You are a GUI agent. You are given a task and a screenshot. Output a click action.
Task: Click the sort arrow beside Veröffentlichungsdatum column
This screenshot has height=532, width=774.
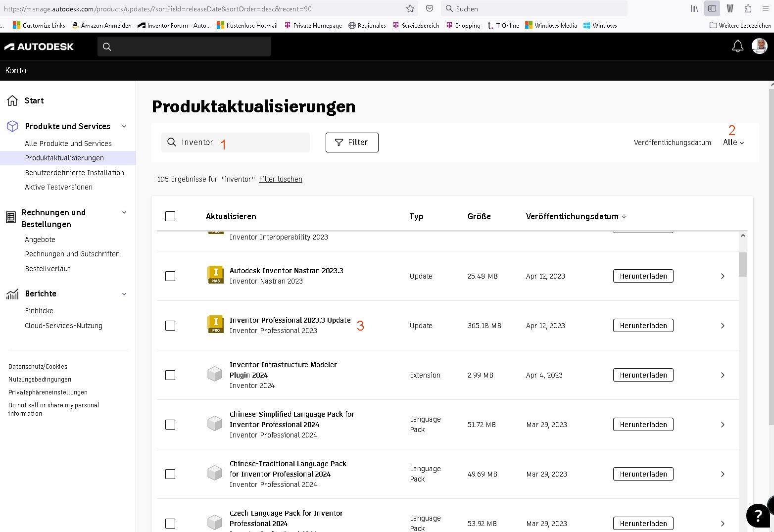click(624, 216)
